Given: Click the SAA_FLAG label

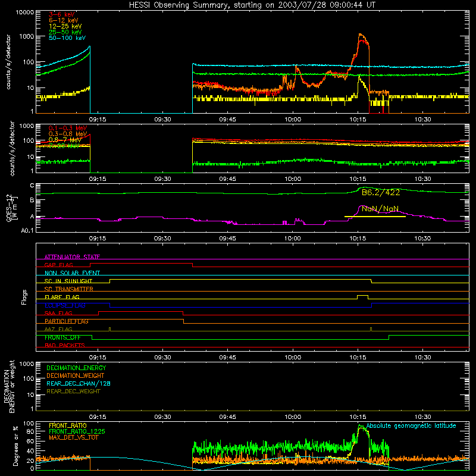Looking at the screenshot, I should 58,313.
